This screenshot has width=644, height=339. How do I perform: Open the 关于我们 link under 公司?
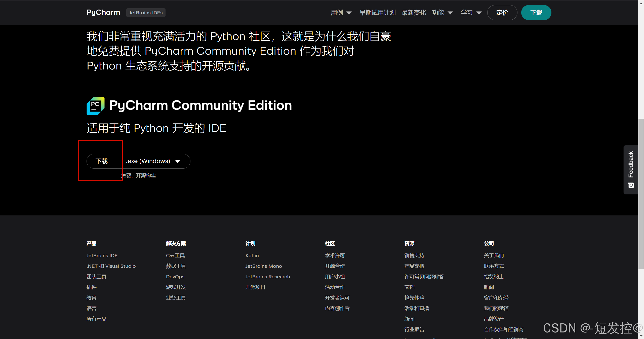[494, 255]
